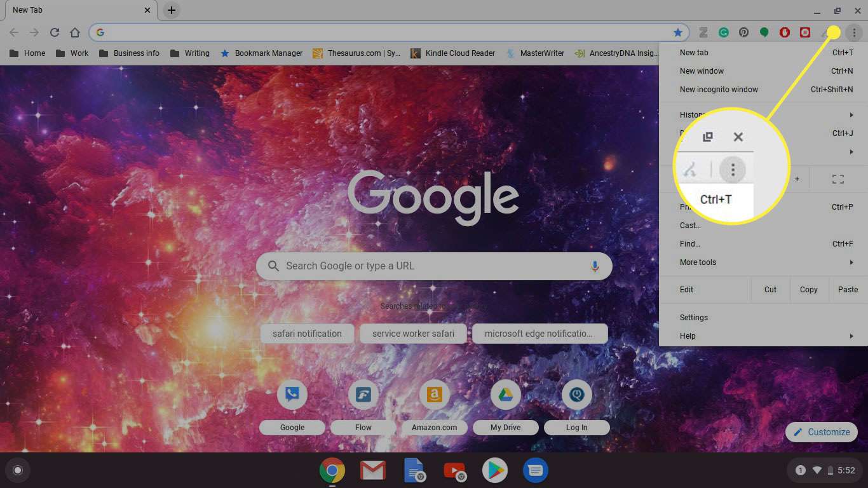The image size is (868, 488).
Task: Open Google Docs from the shelf
Action: pyautogui.click(x=414, y=471)
